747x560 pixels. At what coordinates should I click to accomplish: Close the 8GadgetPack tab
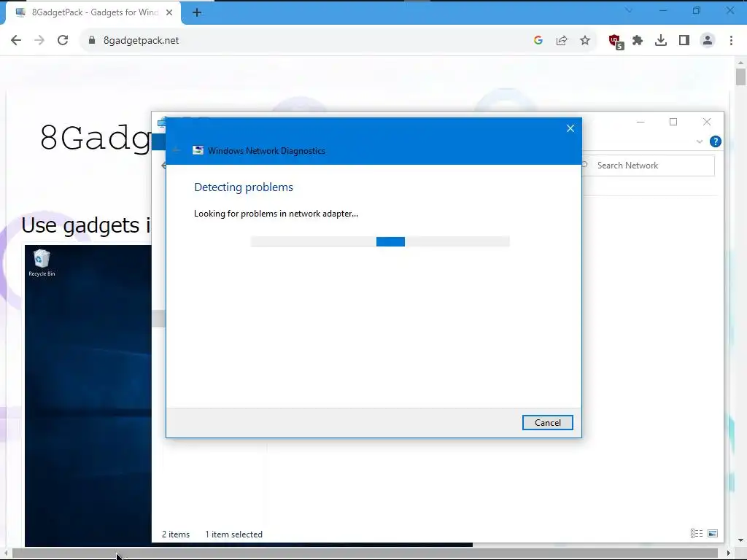pos(169,12)
